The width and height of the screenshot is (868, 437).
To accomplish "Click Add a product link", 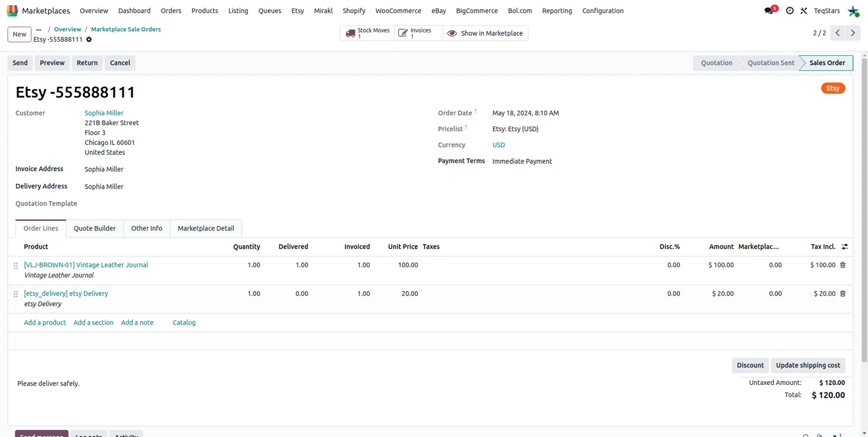I will point(44,323).
